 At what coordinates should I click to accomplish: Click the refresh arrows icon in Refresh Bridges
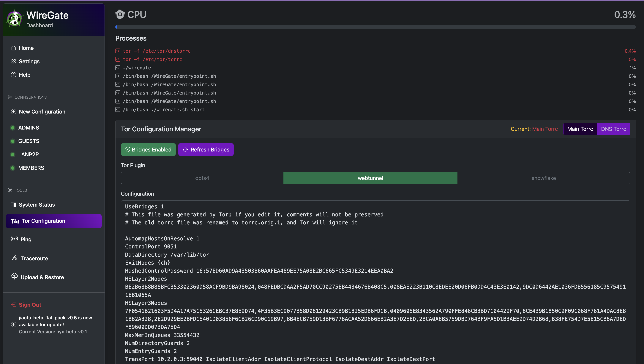(185, 149)
